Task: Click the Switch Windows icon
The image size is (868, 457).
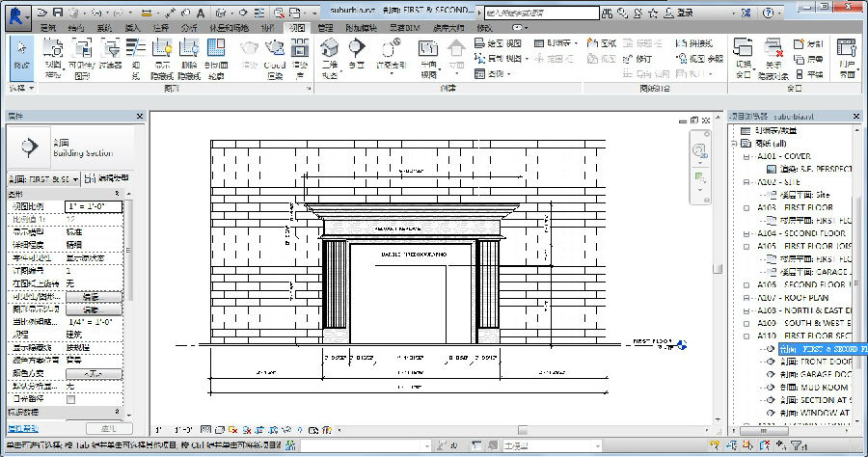Action: click(743, 49)
